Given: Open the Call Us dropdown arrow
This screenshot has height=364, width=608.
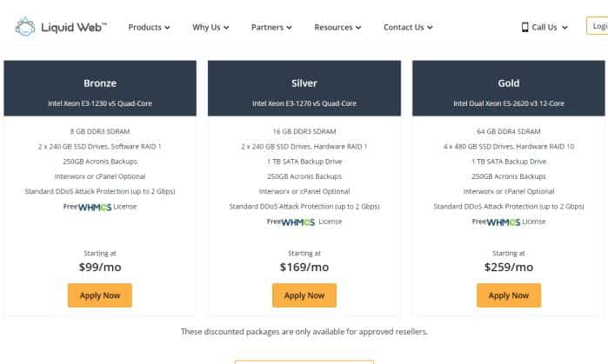Looking at the screenshot, I should point(565,28).
